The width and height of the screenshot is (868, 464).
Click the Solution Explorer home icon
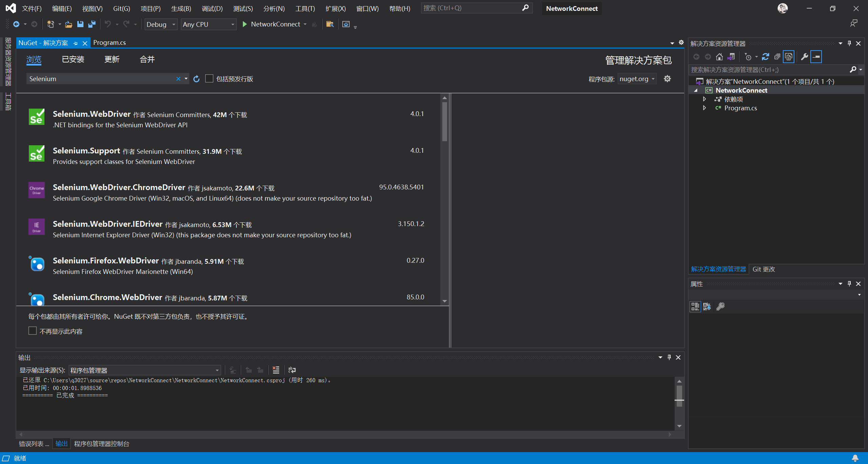click(x=719, y=57)
